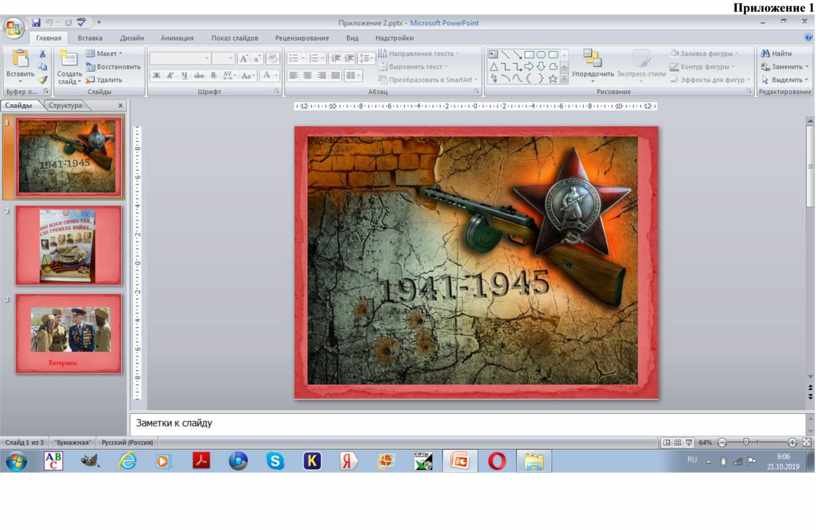Screen dimensions: 816x530
Task: Select the right arrow shape in gallery
Action: [529, 67]
